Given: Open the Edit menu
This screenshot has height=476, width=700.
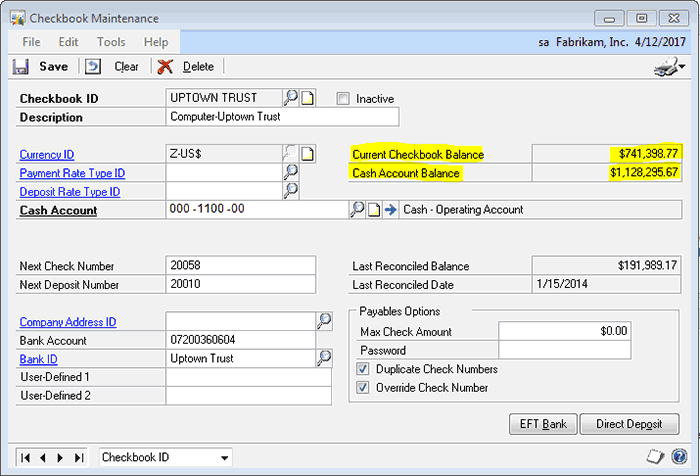Looking at the screenshot, I should 68,42.
